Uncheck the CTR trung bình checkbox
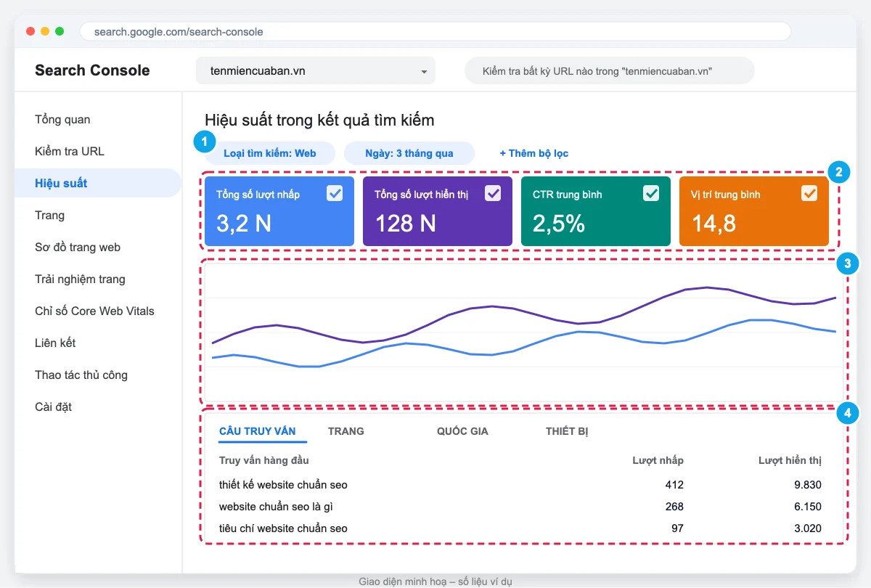The width and height of the screenshot is (871, 588). click(651, 193)
